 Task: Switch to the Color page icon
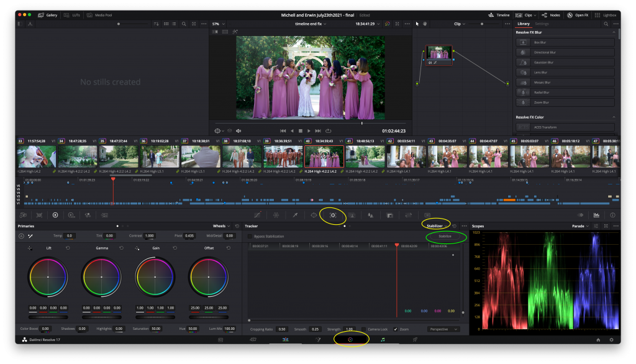tap(350, 340)
